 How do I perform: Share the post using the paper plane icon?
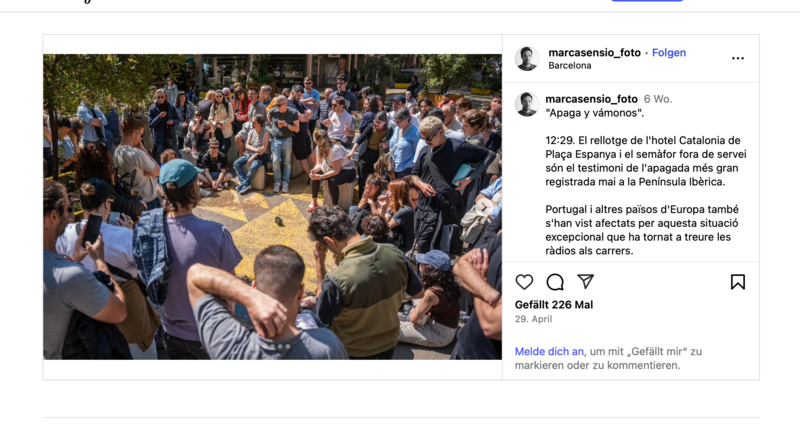click(x=585, y=281)
